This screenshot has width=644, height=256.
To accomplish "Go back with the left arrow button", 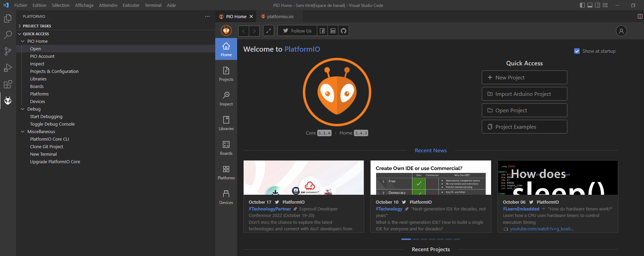I will (244, 31).
